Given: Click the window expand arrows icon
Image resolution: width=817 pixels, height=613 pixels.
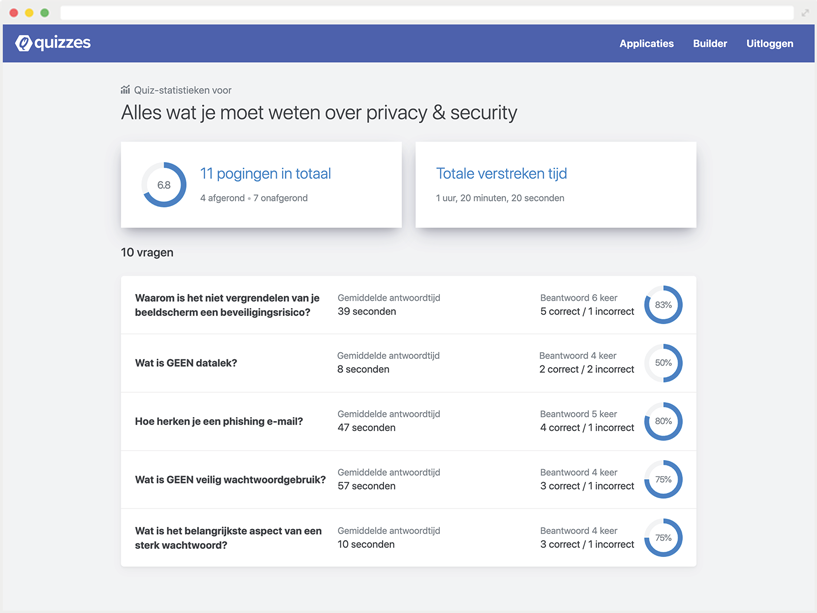Looking at the screenshot, I should tap(805, 13).
